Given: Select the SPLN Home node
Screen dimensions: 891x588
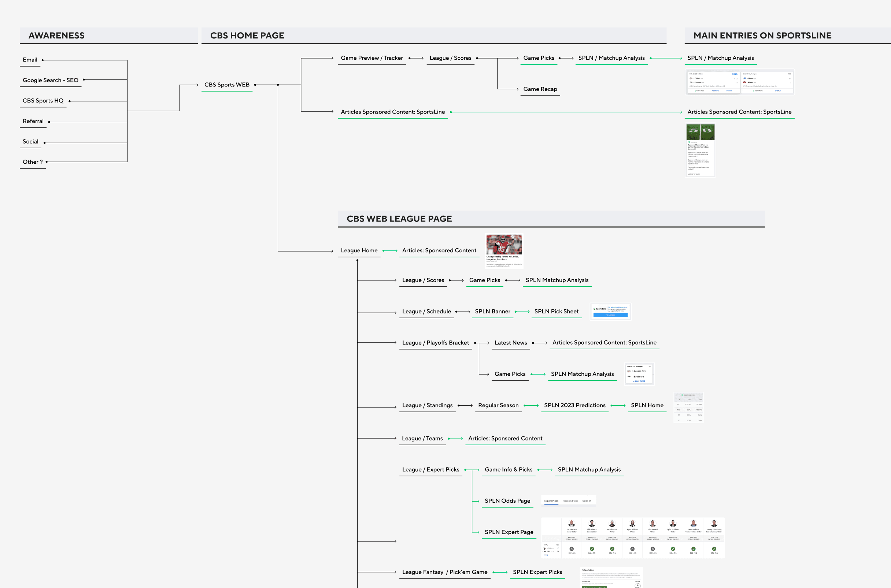Looking at the screenshot, I should tap(647, 406).
